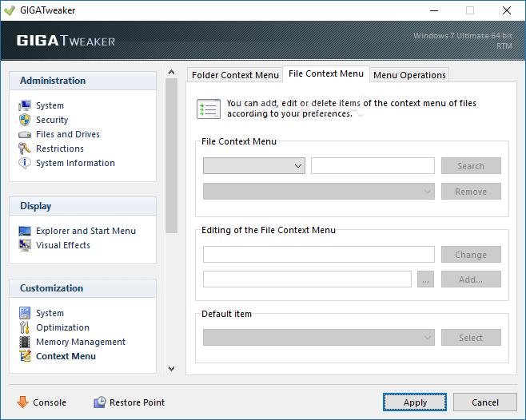Select the File Context Menu tab

pos(326,73)
